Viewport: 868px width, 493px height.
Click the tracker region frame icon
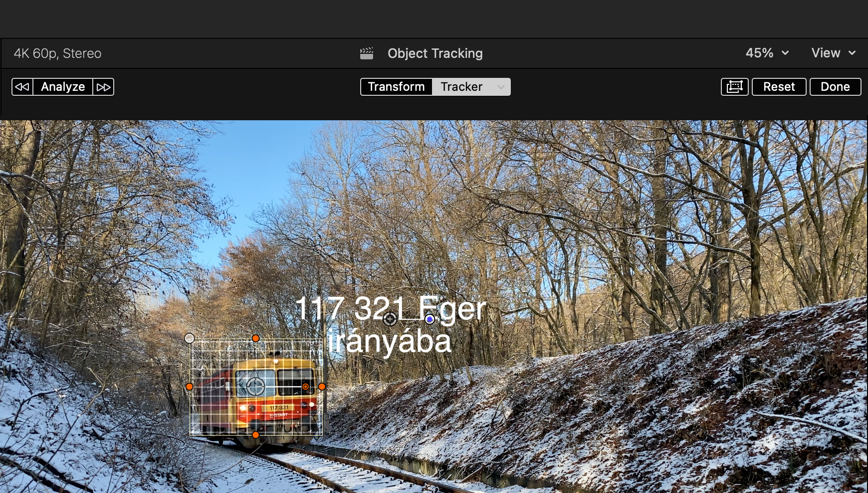(x=735, y=87)
